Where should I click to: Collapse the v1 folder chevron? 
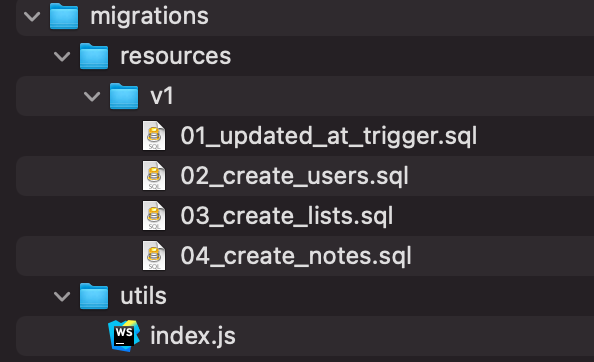pos(92,97)
